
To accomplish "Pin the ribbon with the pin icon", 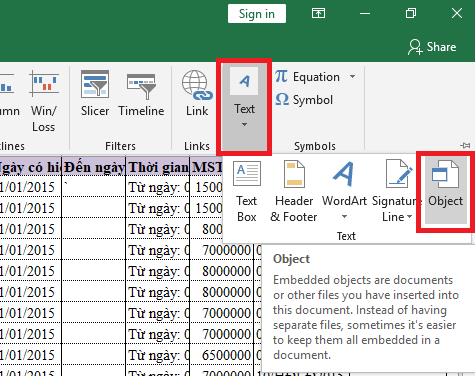I will (x=466, y=145).
